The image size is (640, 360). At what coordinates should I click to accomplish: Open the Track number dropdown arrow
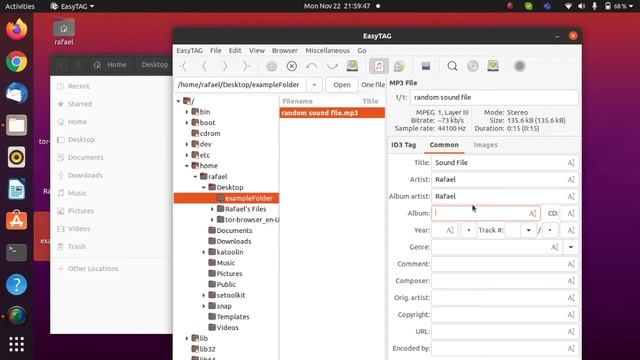click(528, 230)
